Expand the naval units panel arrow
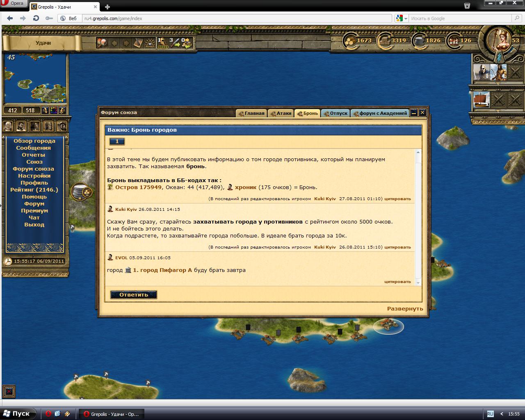Screen dimensions: 525x420 497,112
